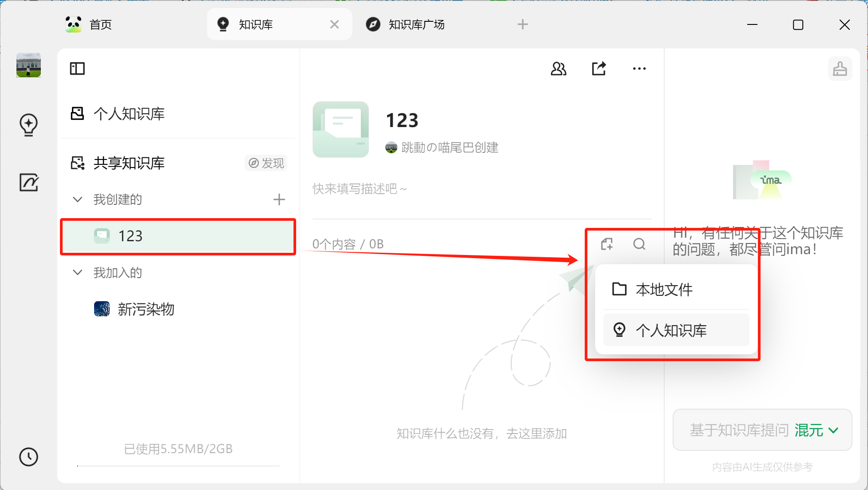Open the panda home icon
The image size is (868, 490).
73,24
